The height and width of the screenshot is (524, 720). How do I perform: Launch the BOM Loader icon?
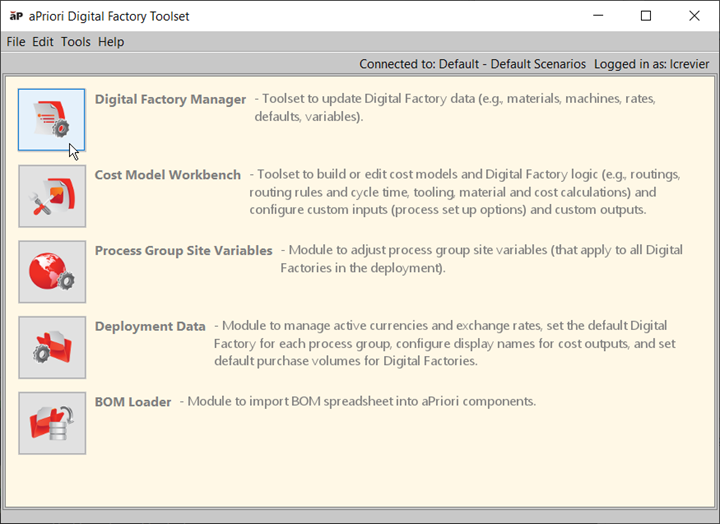[52, 423]
